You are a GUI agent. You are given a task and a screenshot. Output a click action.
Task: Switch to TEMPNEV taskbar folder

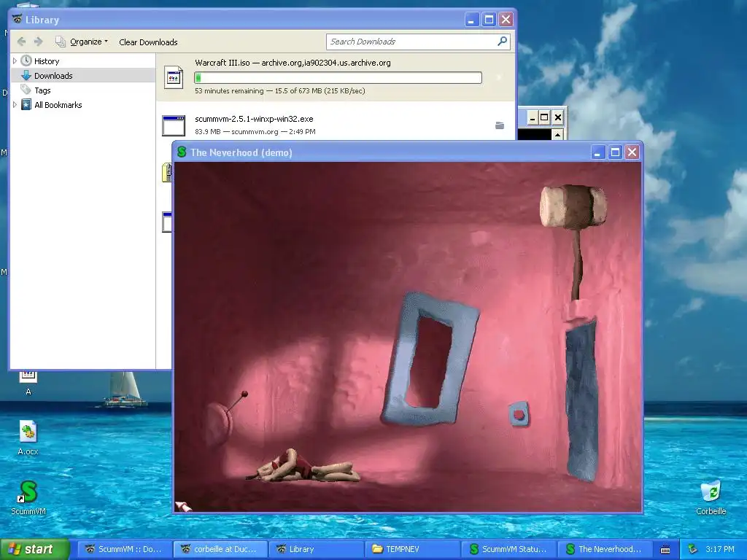[412, 549]
